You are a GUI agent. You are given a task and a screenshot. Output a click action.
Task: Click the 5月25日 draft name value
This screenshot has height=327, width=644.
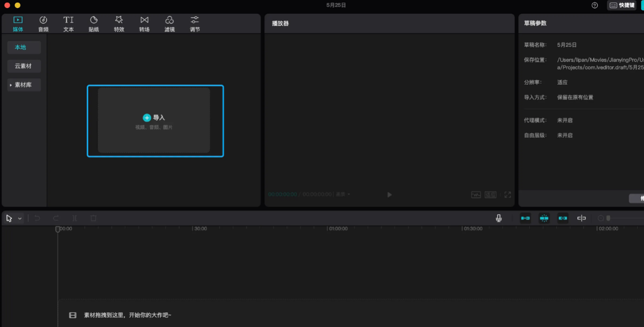(567, 45)
